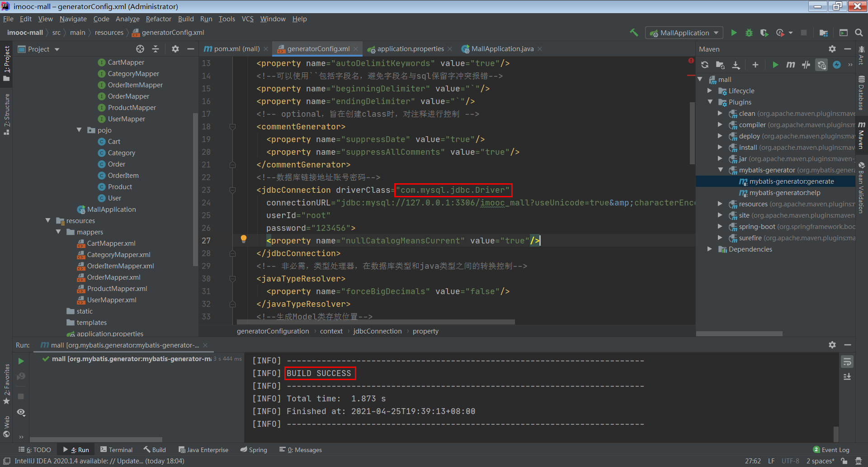Click the scroll to end icon in Run console
This screenshot has width=868, height=467.
[847, 376]
